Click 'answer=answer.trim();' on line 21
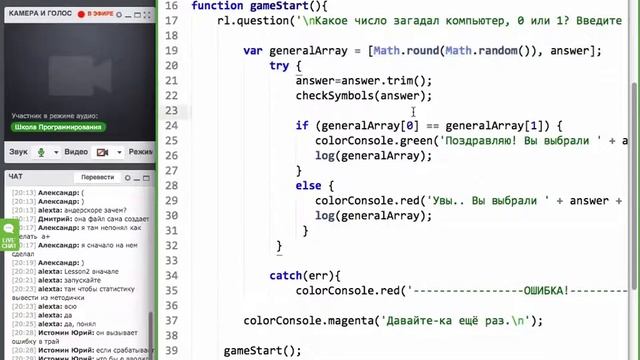This screenshot has width=640, height=360. click(x=364, y=81)
